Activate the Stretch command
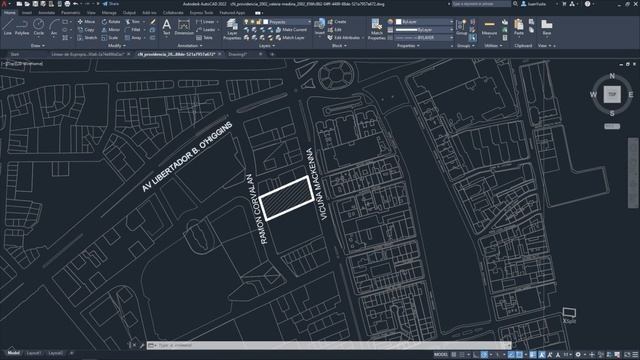This screenshot has width=640, height=360. (x=87, y=38)
